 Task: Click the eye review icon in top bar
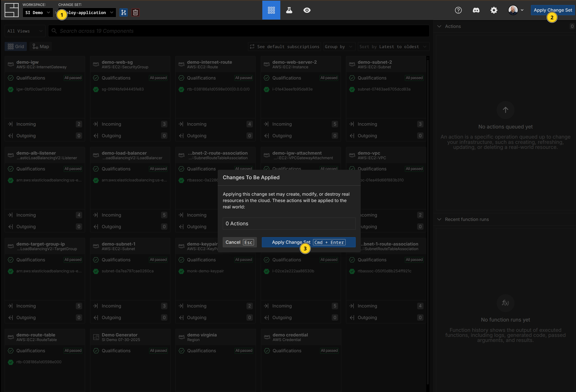coord(307,10)
